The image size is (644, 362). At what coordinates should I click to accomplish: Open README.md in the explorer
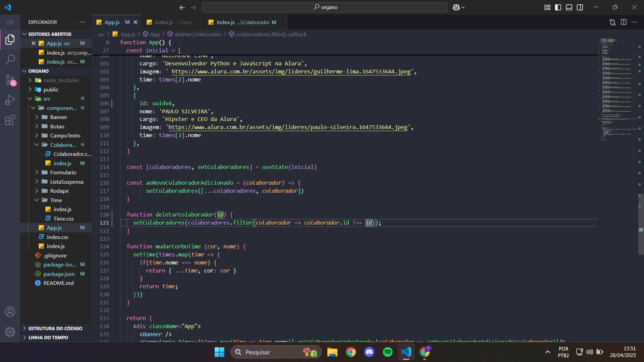pos(56,283)
